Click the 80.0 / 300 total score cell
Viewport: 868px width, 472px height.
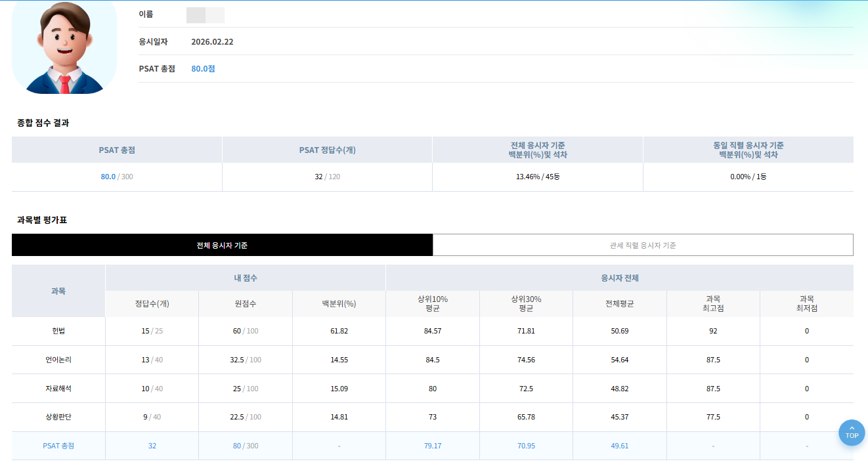(117, 177)
